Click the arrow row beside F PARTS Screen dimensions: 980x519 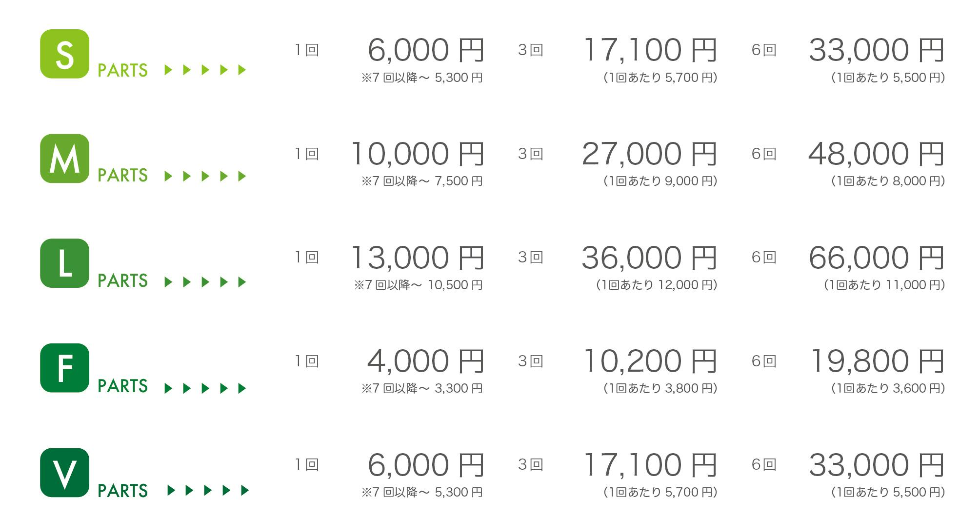point(205,388)
